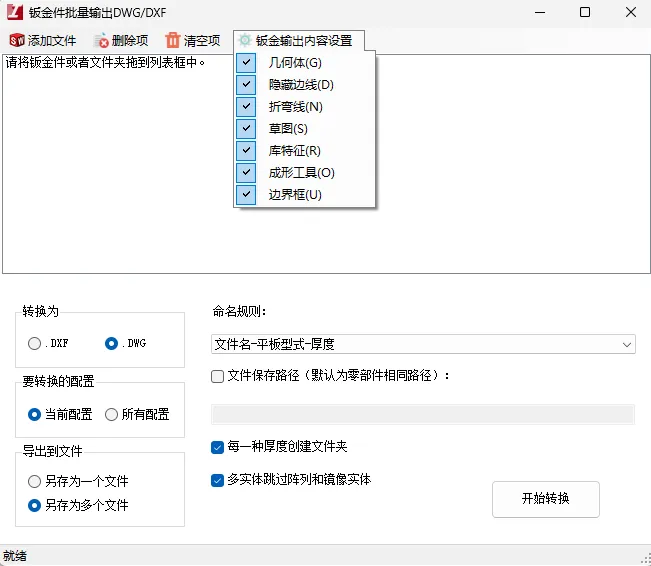Uncheck 多实体跳过阵列和镜像实体

tap(217, 480)
